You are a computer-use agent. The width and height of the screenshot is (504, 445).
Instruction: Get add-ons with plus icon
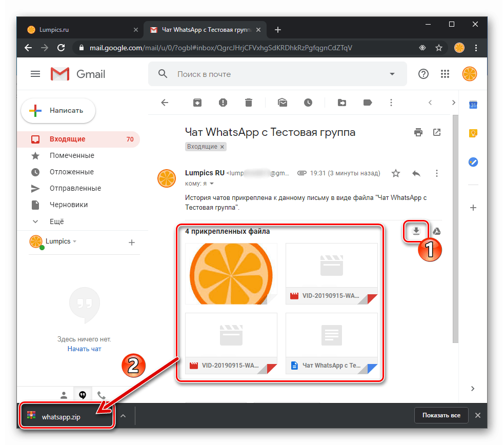point(473,208)
